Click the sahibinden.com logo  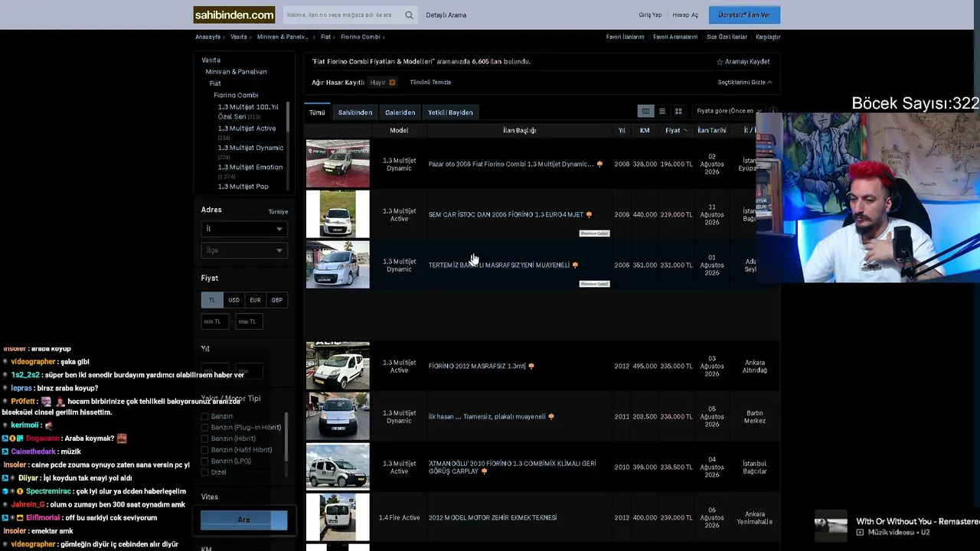(234, 15)
